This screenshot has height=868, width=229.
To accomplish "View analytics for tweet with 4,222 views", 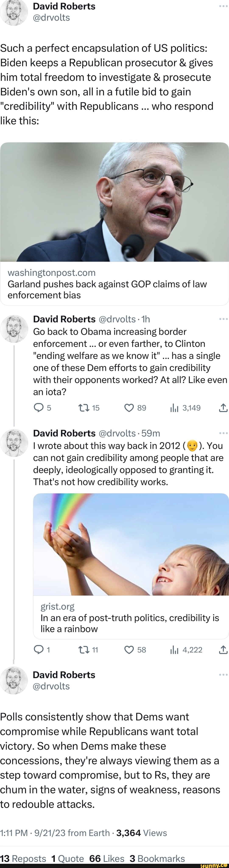I will tap(174, 650).
